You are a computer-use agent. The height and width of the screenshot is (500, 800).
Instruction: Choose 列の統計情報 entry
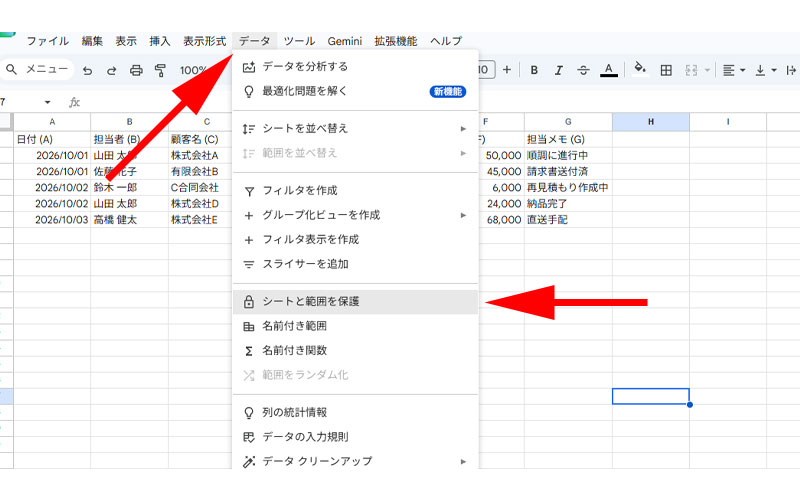pos(356,412)
